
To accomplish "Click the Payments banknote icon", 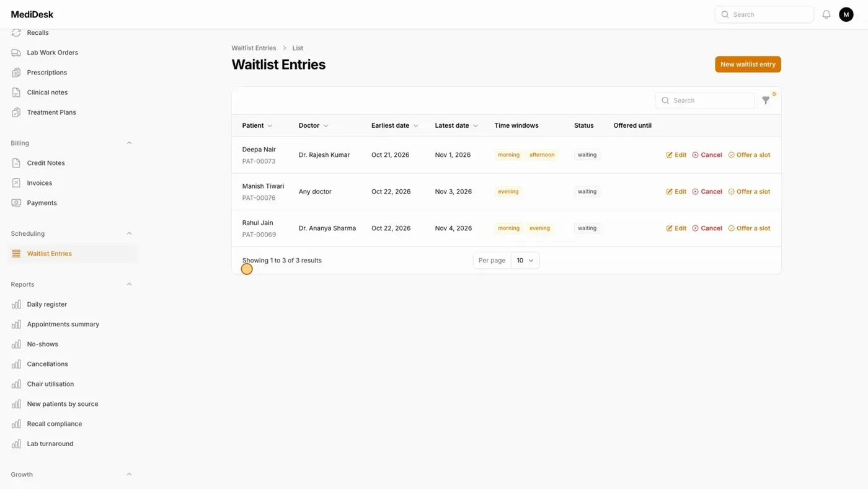I will 16,203.
